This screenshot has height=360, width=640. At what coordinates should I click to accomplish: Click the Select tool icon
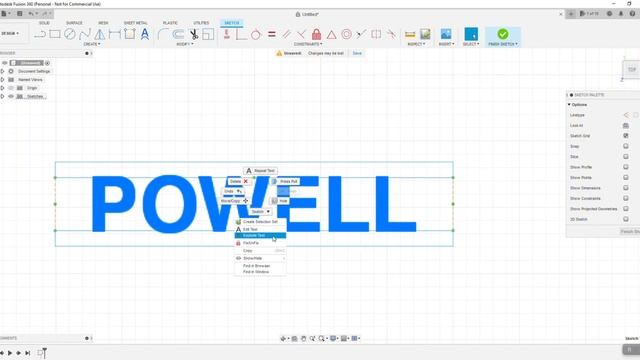click(x=471, y=34)
